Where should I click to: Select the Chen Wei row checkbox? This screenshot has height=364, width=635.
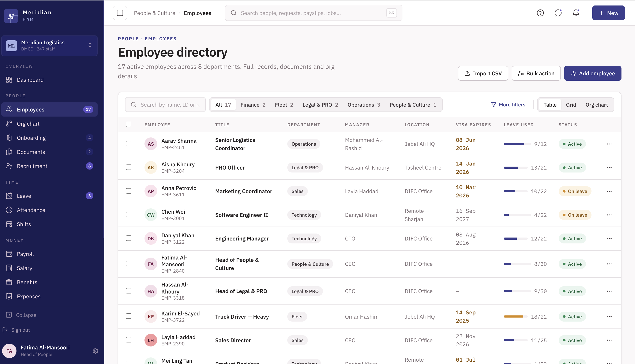129,215
